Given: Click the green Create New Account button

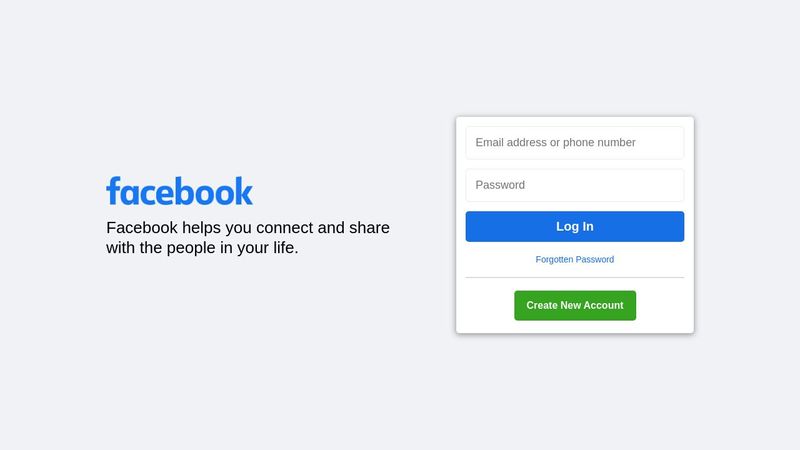Looking at the screenshot, I should coord(575,306).
